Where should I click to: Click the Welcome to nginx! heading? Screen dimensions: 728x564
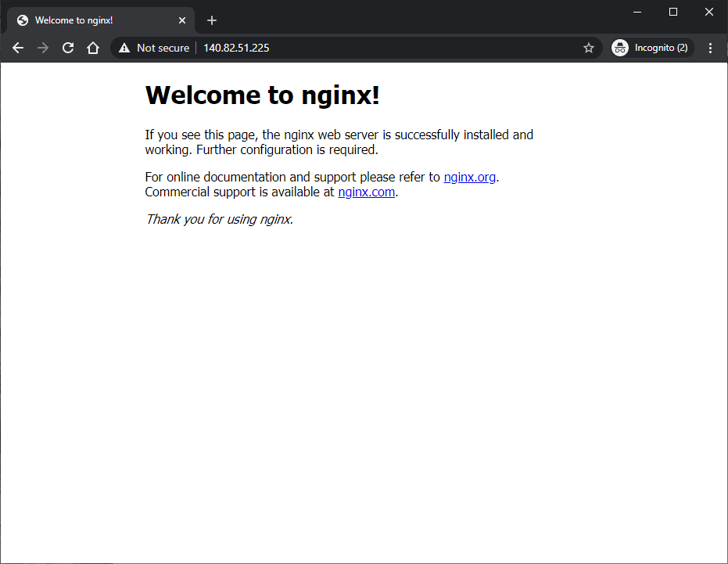click(x=262, y=95)
